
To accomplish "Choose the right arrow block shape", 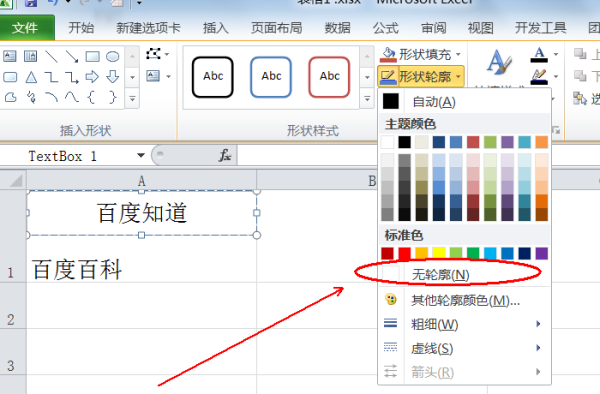I will tap(92, 77).
